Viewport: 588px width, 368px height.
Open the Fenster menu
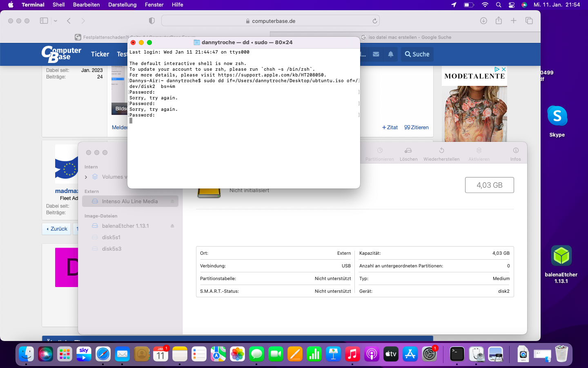pos(154,4)
